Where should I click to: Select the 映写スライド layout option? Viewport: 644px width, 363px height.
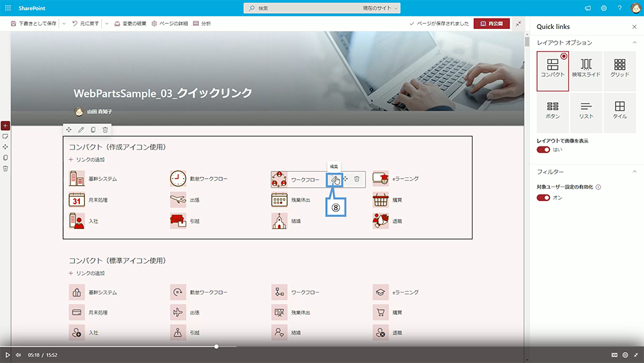point(586,71)
